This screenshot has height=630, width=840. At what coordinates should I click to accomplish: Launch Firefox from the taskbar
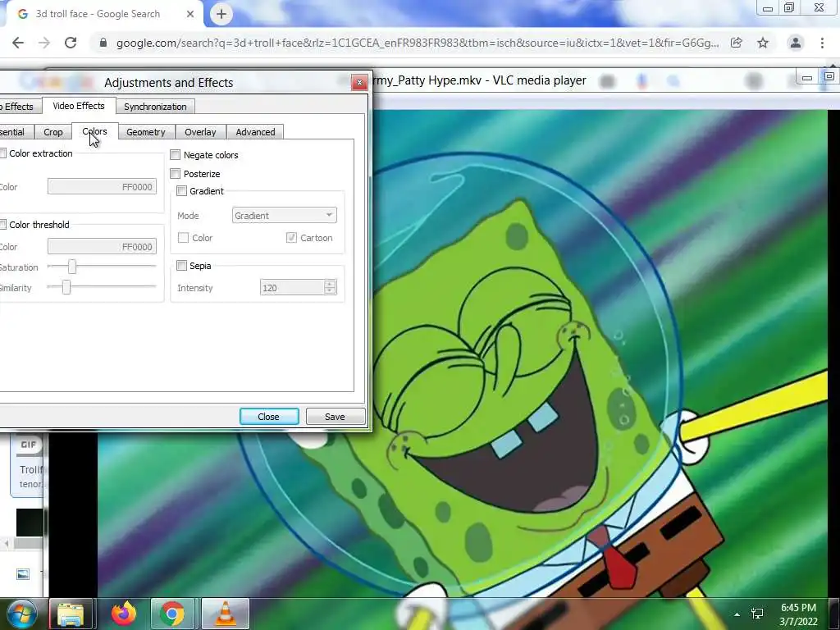point(123,614)
